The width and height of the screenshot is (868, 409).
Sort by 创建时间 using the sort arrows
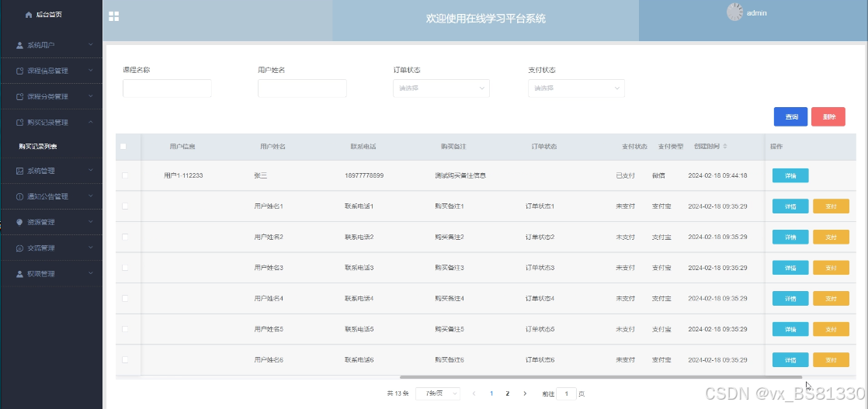tap(724, 147)
